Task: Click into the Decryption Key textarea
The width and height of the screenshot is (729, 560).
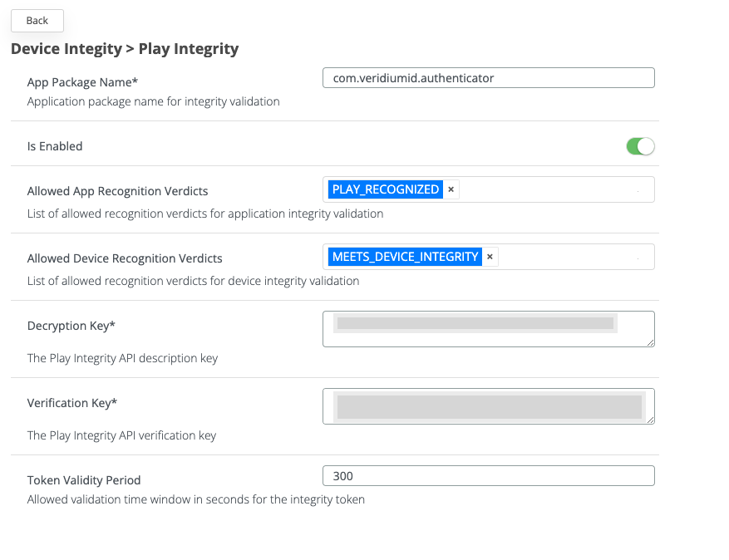Action: 488,328
